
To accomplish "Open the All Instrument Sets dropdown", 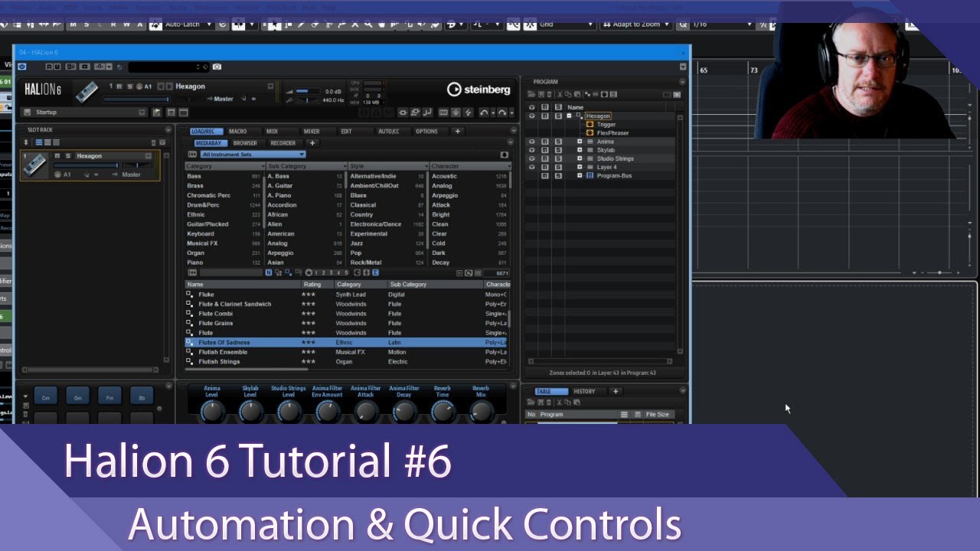I will point(251,155).
